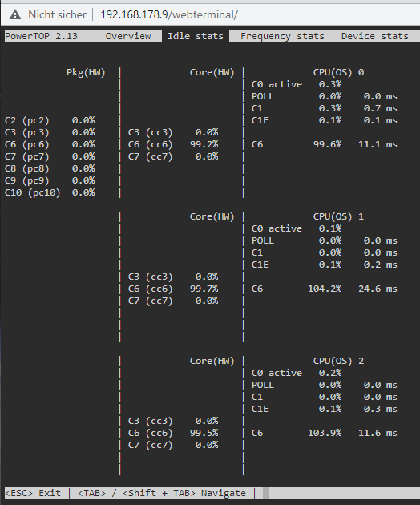Click the 99.5% value for C6 (cc6)
The height and width of the screenshot is (505, 420).
(x=204, y=433)
